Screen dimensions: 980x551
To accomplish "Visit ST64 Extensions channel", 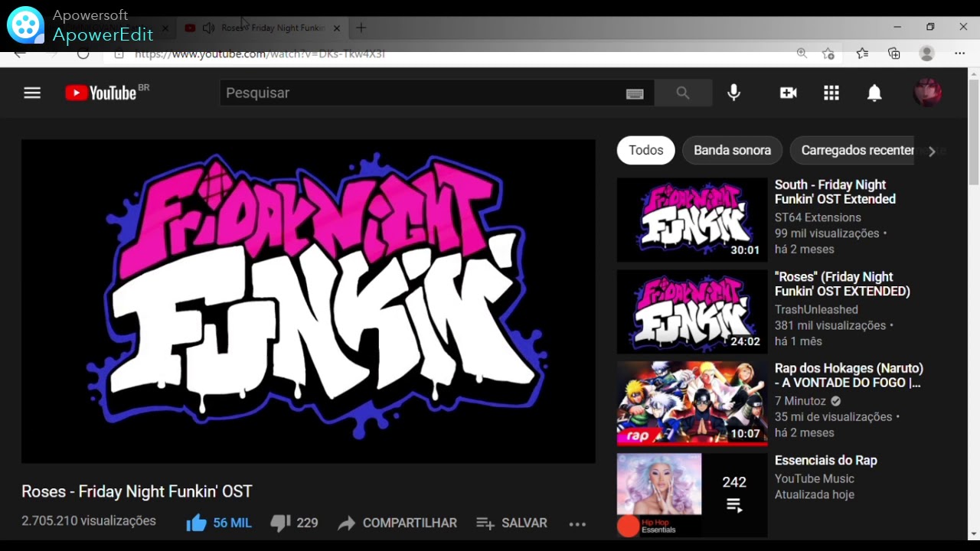I will tap(818, 217).
